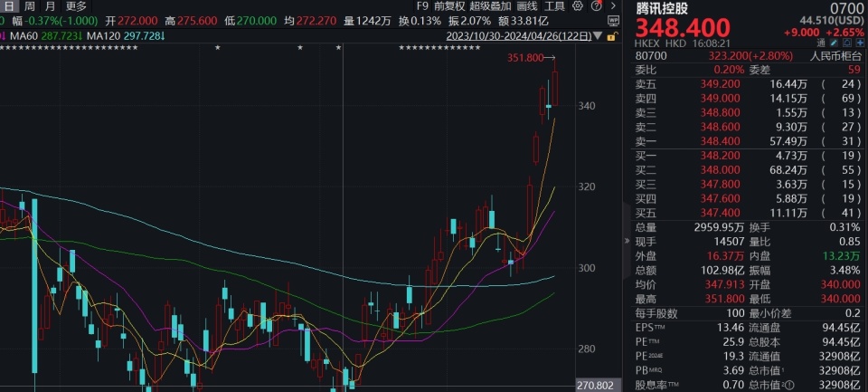Screen dimensions: 868x392
Task: Click the lone star marker left of center
Action: (x=218, y=48)
